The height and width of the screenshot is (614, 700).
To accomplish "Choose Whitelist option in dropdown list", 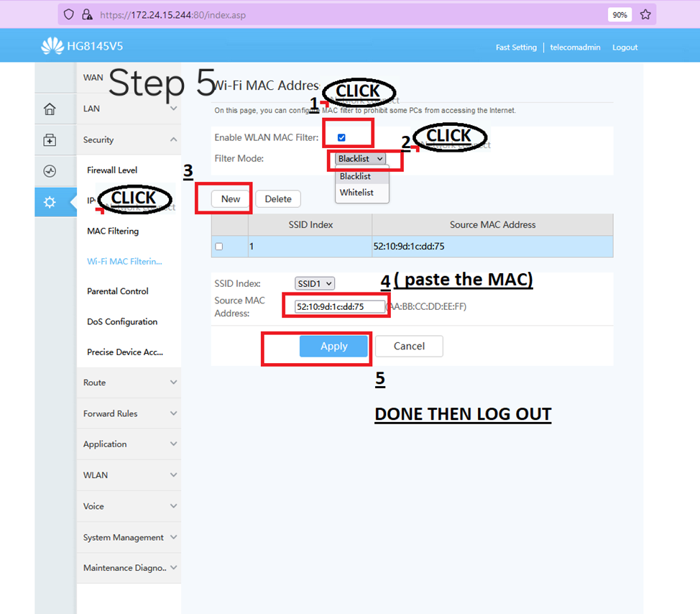I will (362, 193).
